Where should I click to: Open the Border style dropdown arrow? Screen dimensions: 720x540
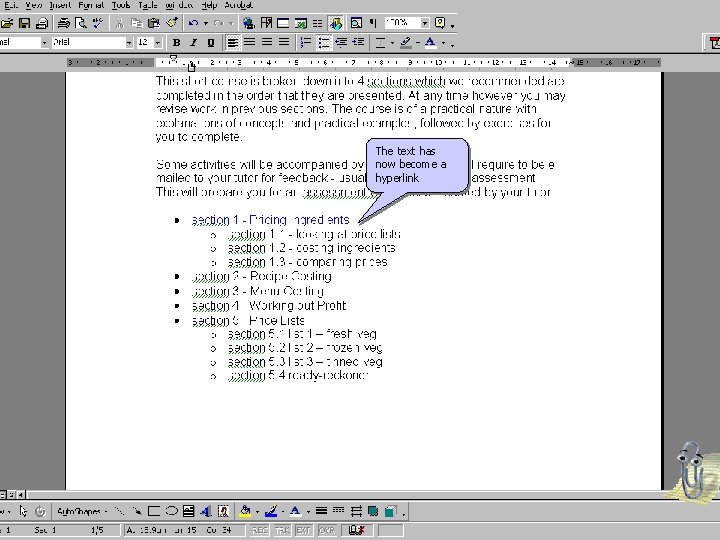[392, 43]
